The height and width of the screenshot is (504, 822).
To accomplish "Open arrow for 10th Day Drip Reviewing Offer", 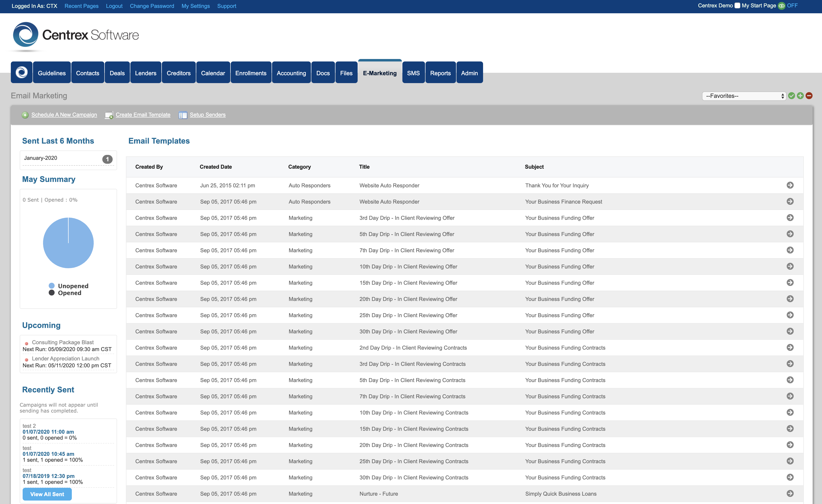I will (790, 267).
